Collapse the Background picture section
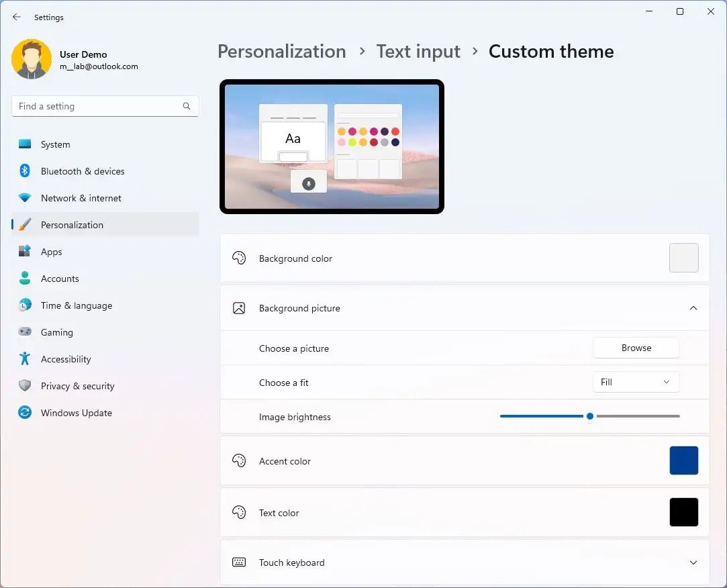 693,308
